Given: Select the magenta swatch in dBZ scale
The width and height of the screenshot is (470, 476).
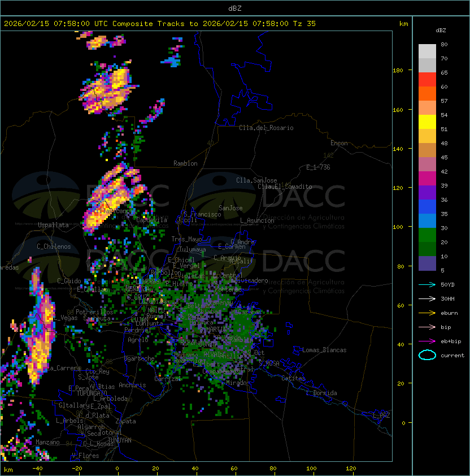Looking at the screenshot, I should tap(427, 179).
